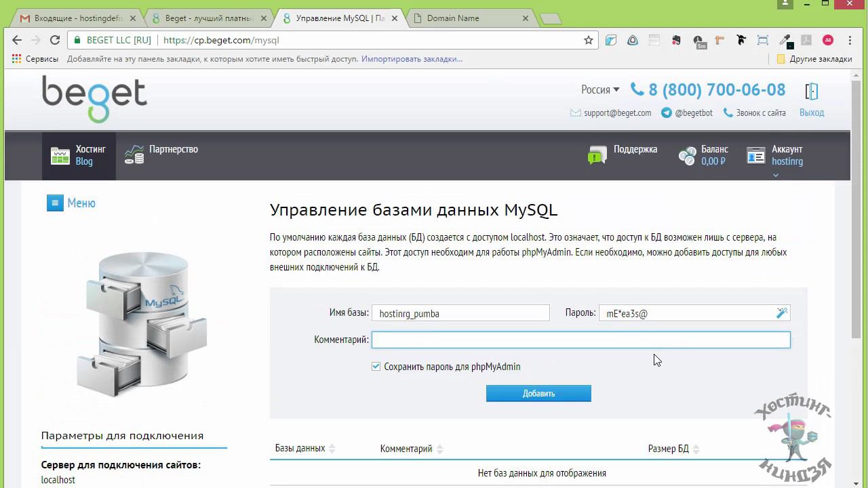Open the Хостинг section icon
This screenshot has height=488, width=868.
point(60,156)
